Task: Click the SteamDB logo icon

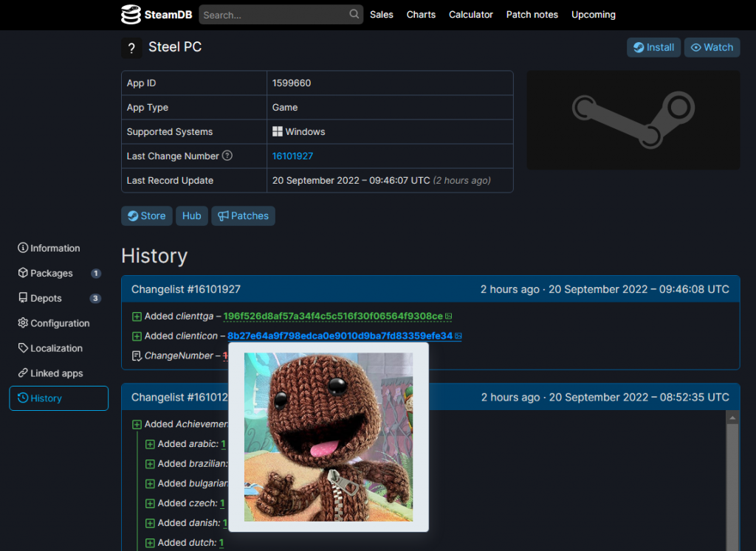Action: pyautogui.click(x=131, y=15)
